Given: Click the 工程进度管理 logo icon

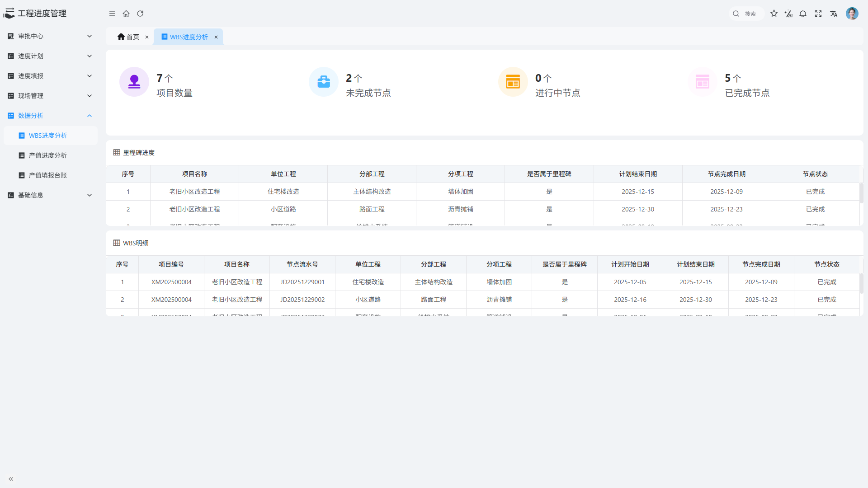Looking at the screenshot, I should tap(9, 14).
